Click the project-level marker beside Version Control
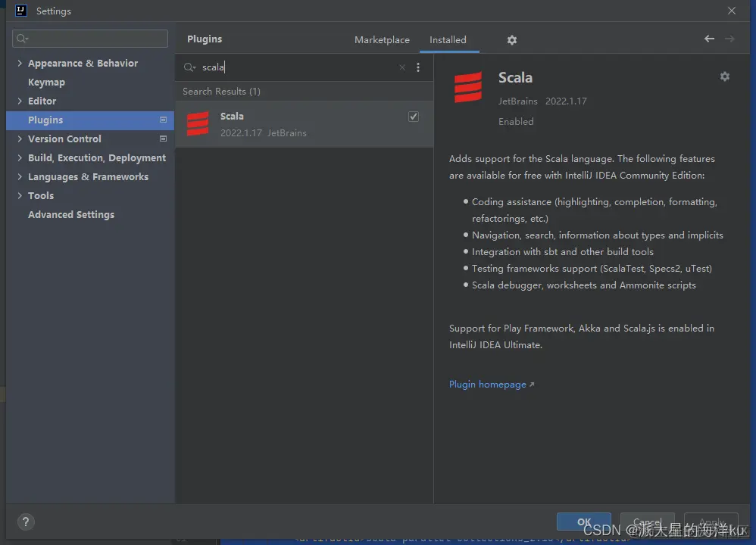The height and width of the screenshot is (545, 756). click(x=163, y=139)
